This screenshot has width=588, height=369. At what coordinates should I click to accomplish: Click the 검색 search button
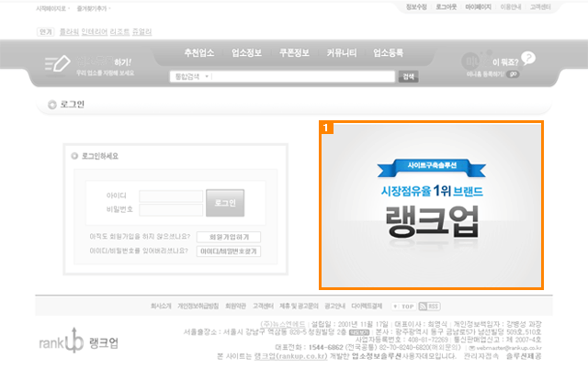point(408,76)
